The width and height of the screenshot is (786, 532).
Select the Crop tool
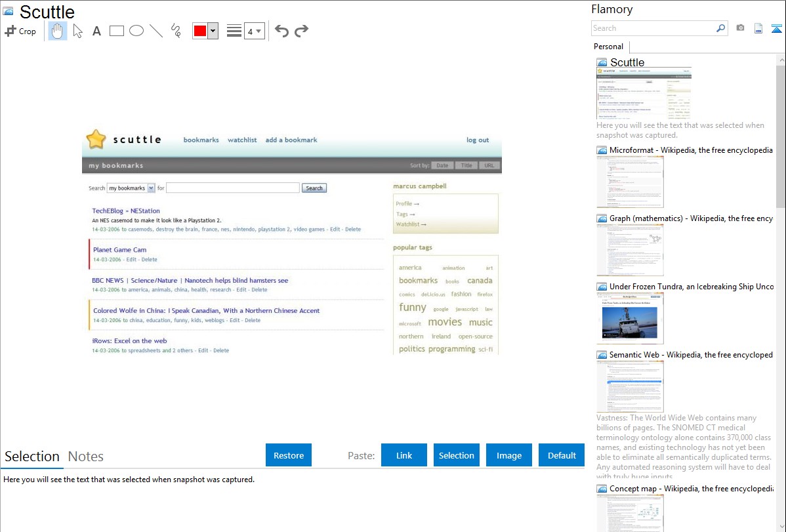pyautogui.click(x=20, y=31)
